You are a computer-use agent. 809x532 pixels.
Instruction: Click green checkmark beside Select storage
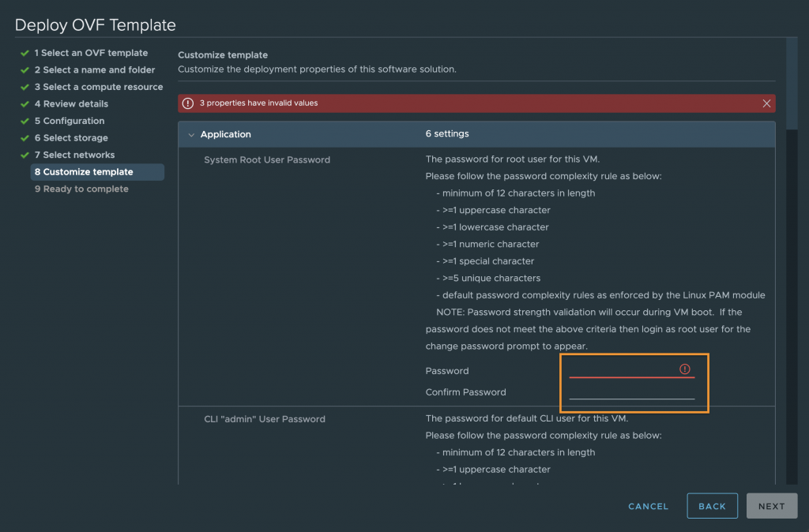pos(24,138)
